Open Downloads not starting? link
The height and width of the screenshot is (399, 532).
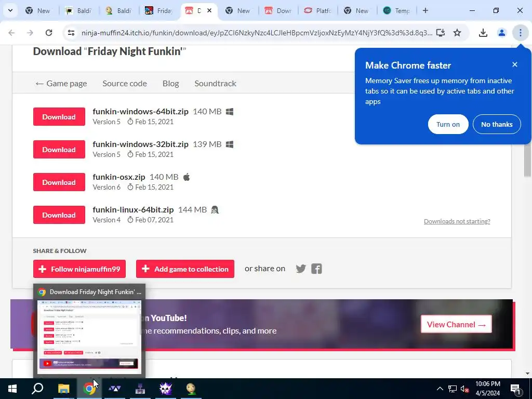click(x=457, y=221)
